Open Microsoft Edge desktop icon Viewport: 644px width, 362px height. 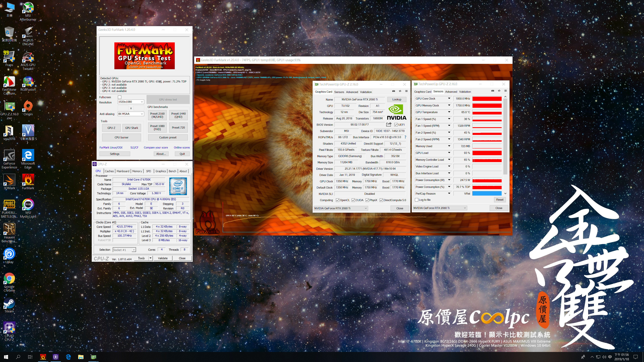(28, 159)
